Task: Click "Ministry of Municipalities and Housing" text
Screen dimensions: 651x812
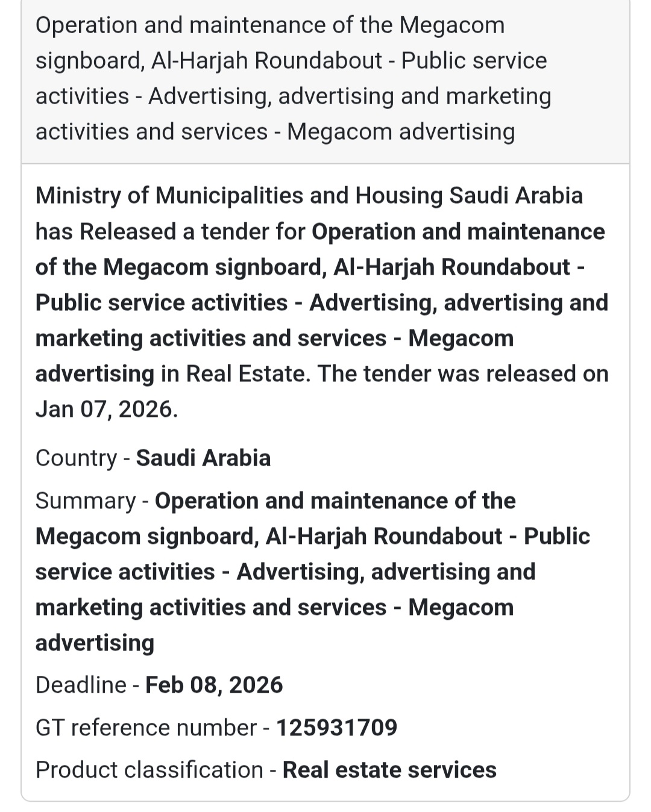Action: pyautogui.click(x=239, y=196)
